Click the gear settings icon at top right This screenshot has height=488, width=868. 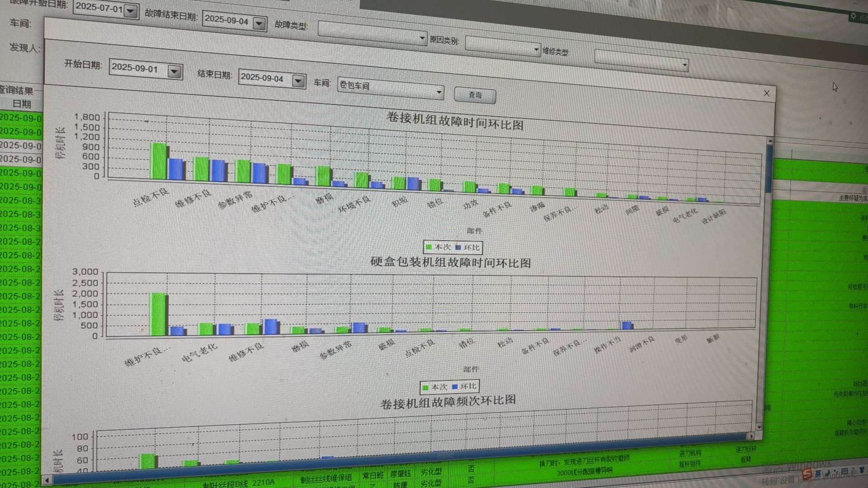[x=854, y=16]
